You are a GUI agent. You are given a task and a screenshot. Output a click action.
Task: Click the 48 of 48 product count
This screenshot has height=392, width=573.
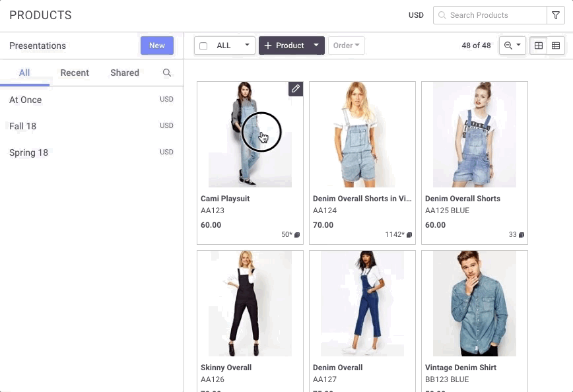(x=476, y=46)
